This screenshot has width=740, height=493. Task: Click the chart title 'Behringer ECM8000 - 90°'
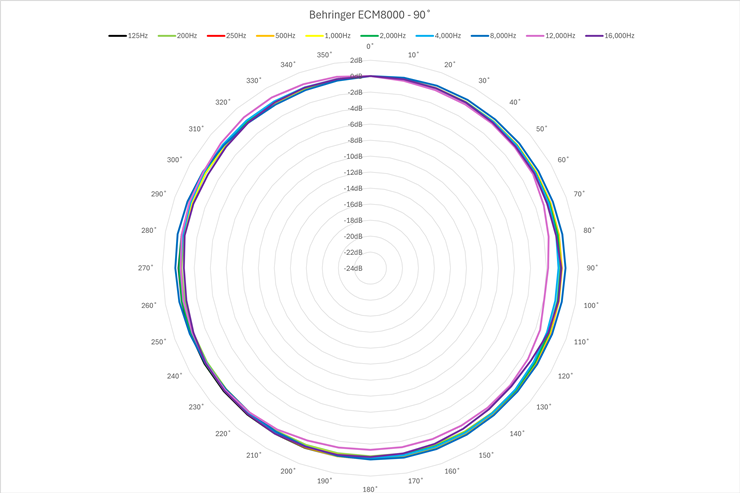(x=370, y=15)
